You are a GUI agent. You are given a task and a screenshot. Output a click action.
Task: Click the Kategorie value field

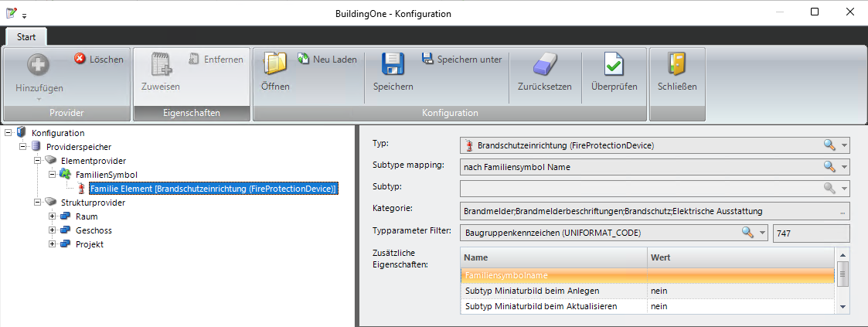(x=655, y=211)
